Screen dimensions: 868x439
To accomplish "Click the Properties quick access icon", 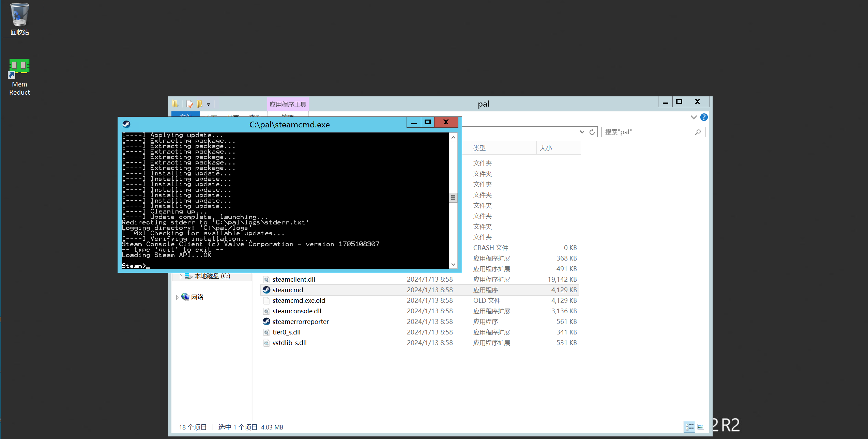I will click(x=189, y=104).
